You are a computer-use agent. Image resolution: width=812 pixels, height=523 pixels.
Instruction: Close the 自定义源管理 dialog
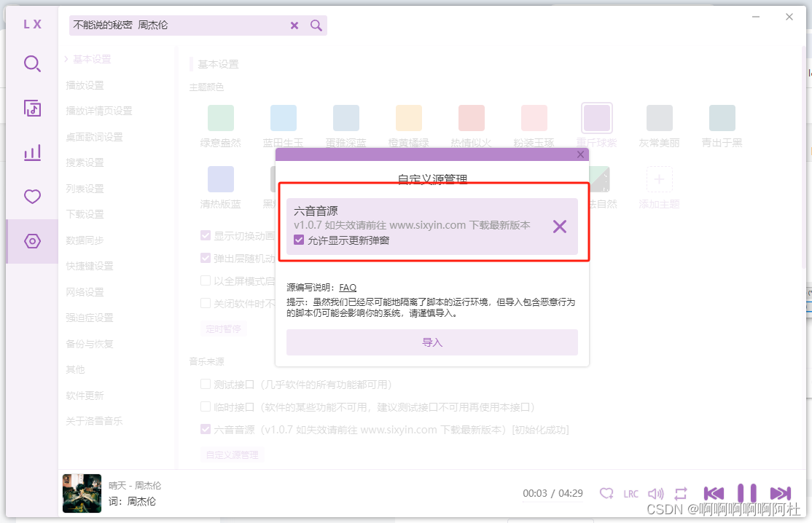(x=580, y=154)
